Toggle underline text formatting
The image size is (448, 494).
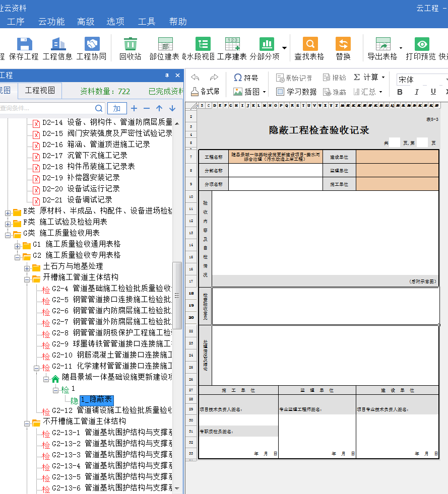(x=433, y=92)
